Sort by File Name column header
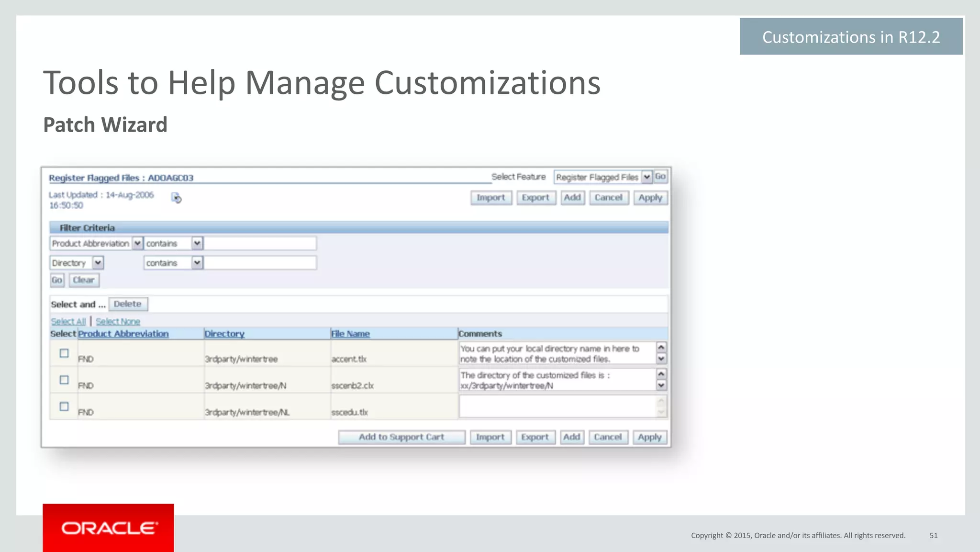This screenshot has height=552, width=980. pos(350,334)
